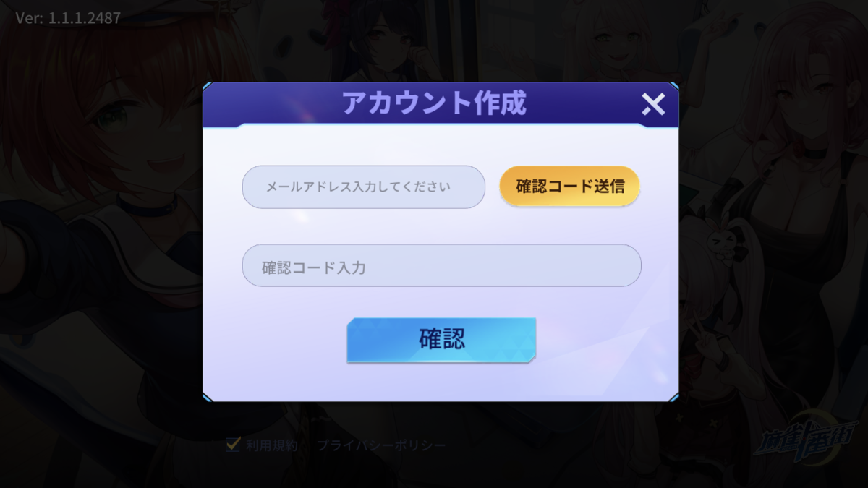Click the top-right corner ornament of dialog
The image size is (868, 488).
(674, 87)
